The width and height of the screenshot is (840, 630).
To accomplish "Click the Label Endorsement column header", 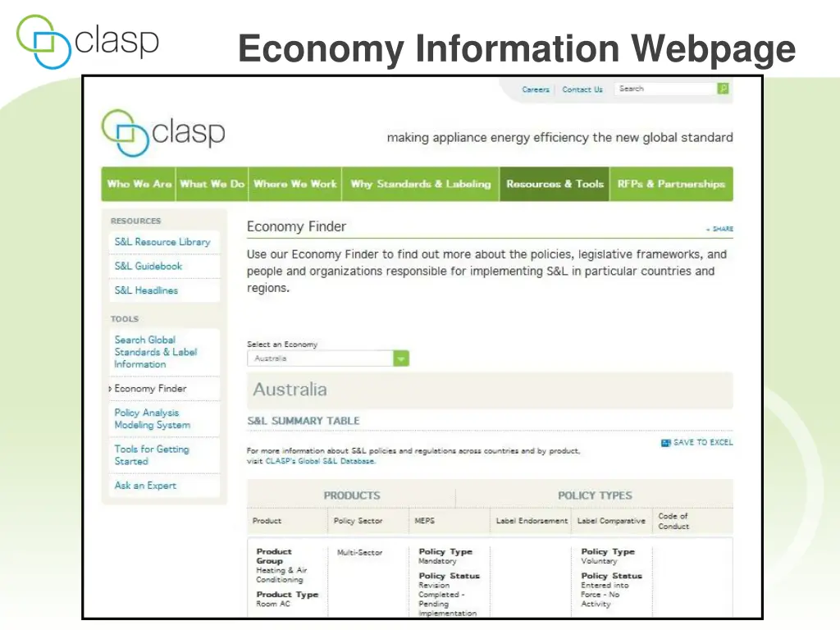I will point(532,521).
